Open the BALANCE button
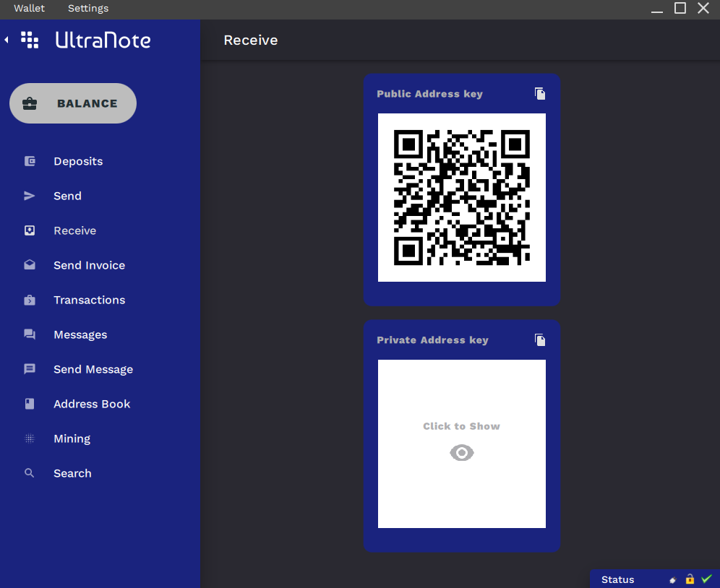 coord(73,103)
